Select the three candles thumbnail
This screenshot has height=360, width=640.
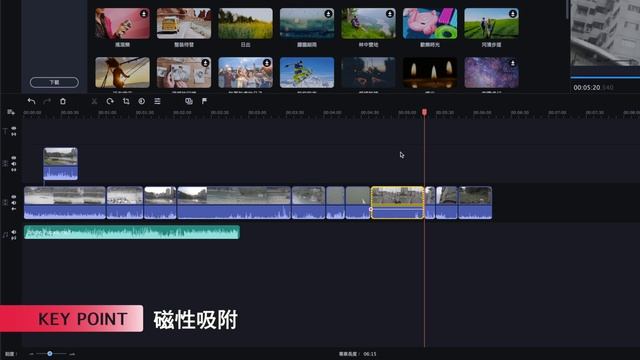click(430, 73)
